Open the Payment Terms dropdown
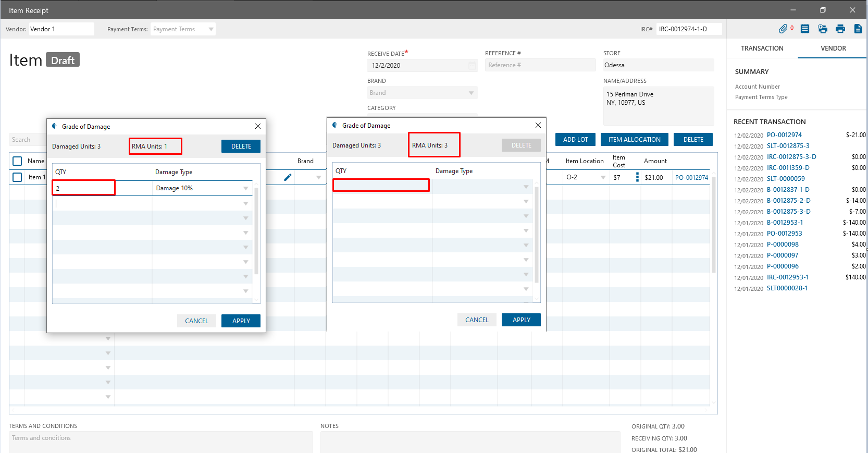Image resolution: width=868 pixels, height=453 pixels. coord(211,29)
